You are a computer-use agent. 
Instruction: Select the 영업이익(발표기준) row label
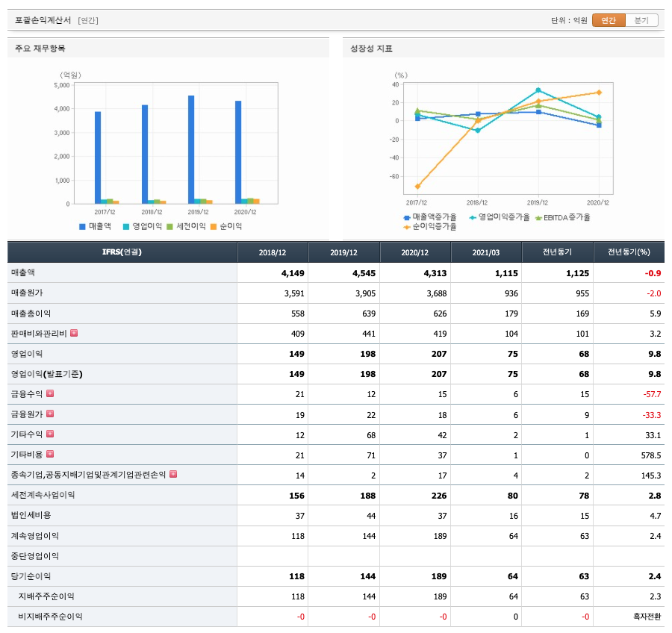coord(47,374)
